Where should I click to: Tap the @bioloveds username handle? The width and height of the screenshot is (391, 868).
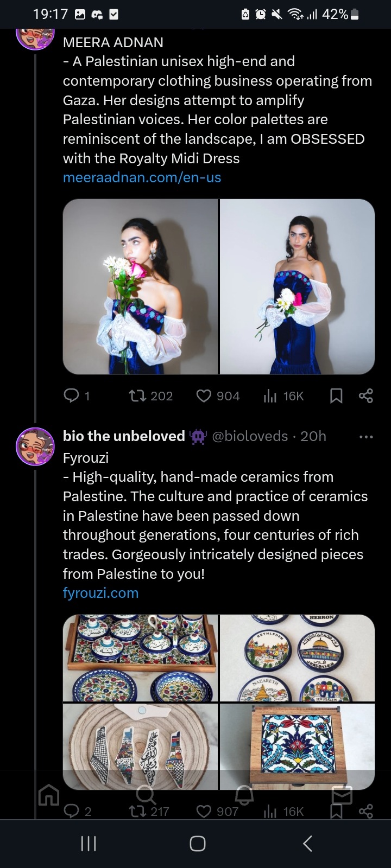click(249, 436)
